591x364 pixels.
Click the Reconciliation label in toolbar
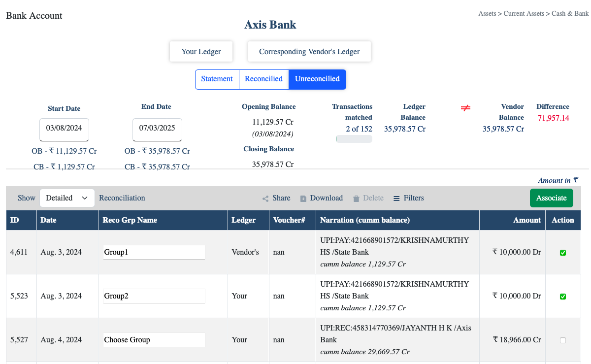(122, 198)
